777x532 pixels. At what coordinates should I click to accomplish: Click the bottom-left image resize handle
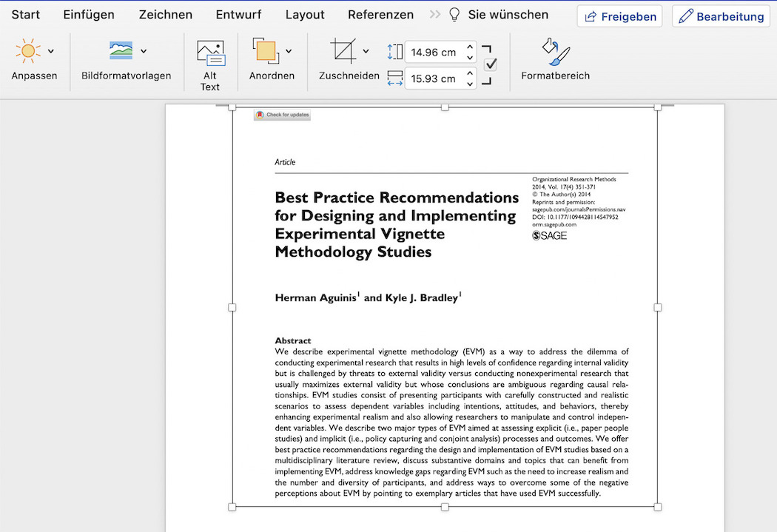click(x=232, y=507)
